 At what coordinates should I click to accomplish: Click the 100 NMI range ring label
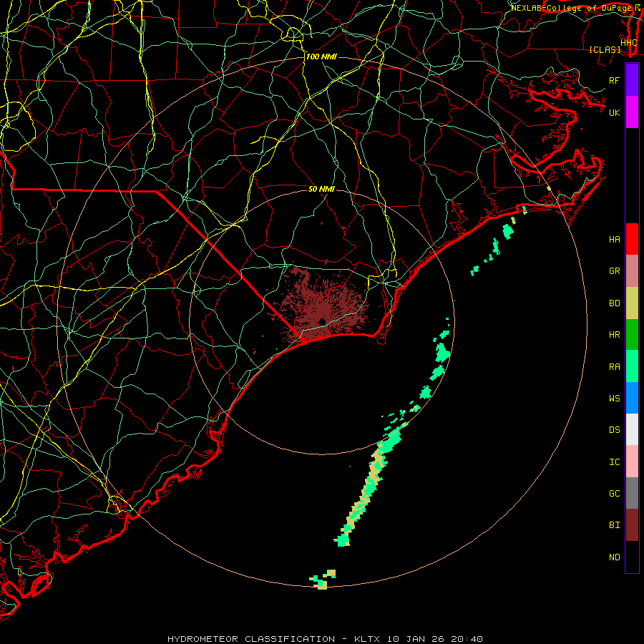(321, 57)
